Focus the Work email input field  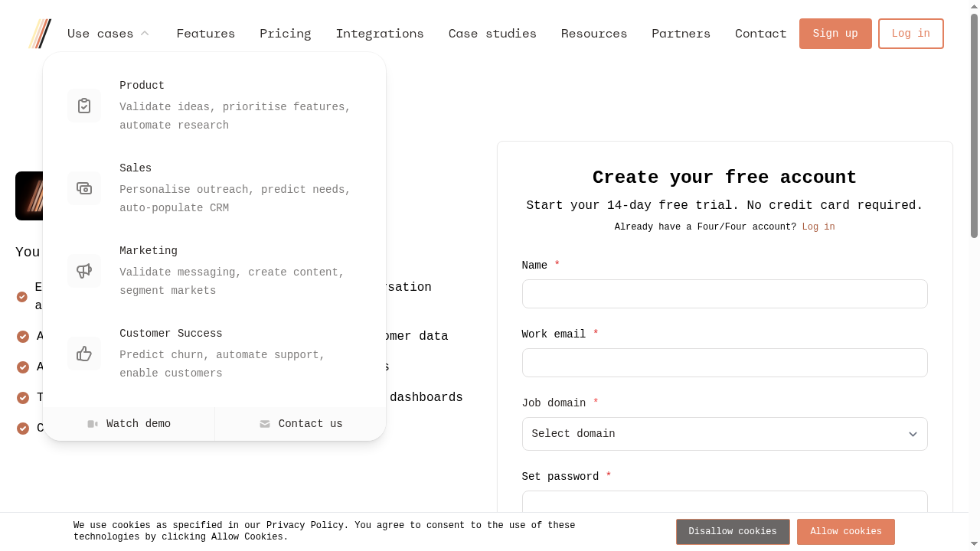pos(725,363)
